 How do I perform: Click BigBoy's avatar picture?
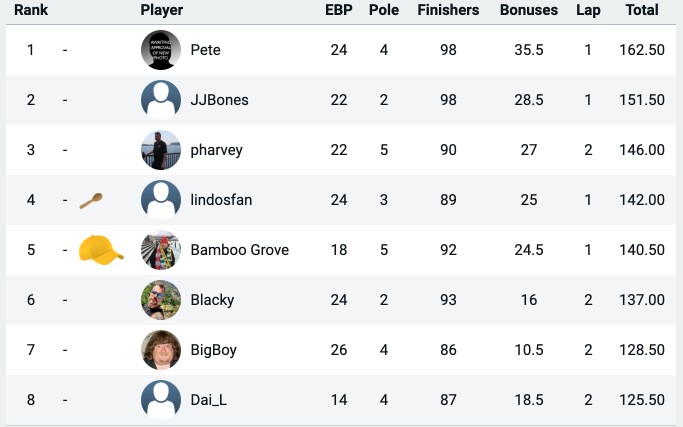[161, 350]
